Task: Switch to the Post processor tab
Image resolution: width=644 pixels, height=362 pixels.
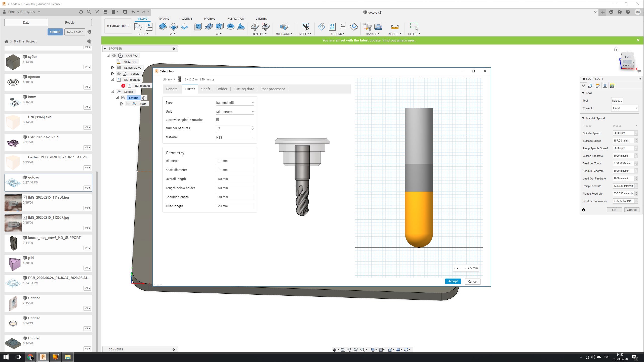Action: (273, 89)
